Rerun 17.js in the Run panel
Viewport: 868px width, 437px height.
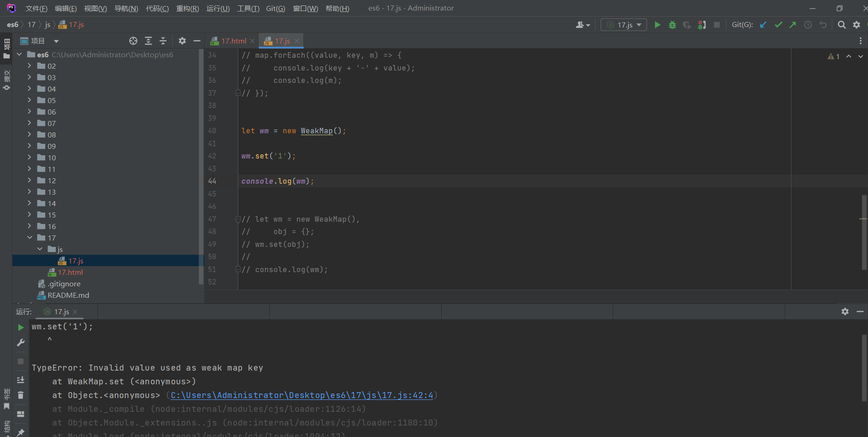(21, 327)
